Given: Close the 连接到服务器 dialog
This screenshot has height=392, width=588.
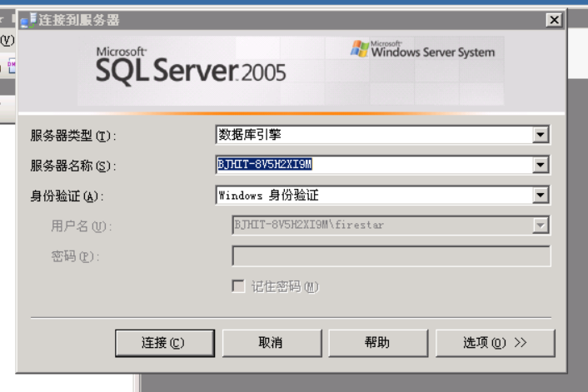Looking at the screenshot, I should click(554, 20).
